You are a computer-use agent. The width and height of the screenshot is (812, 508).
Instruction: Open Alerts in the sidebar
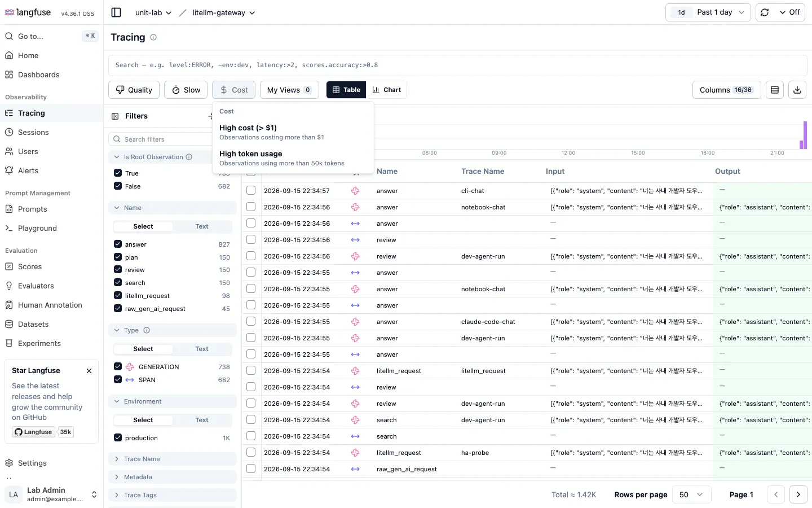click(x=52, y=170)
